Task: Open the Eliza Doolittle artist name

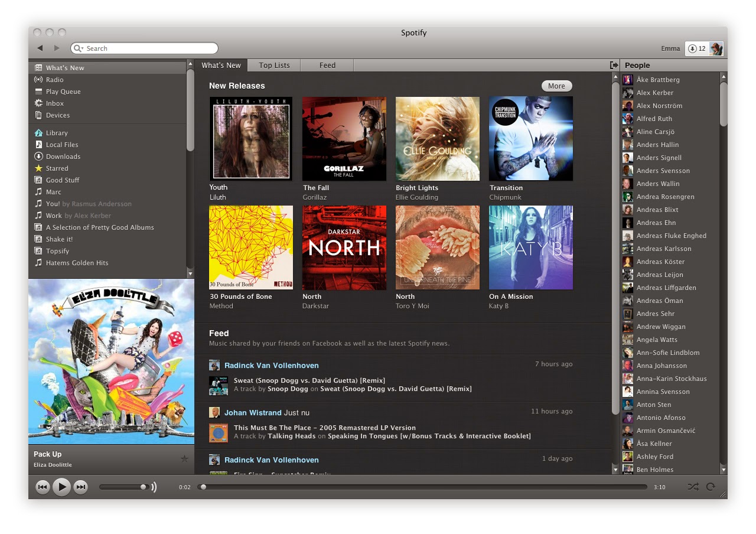Action: [53, 465]
